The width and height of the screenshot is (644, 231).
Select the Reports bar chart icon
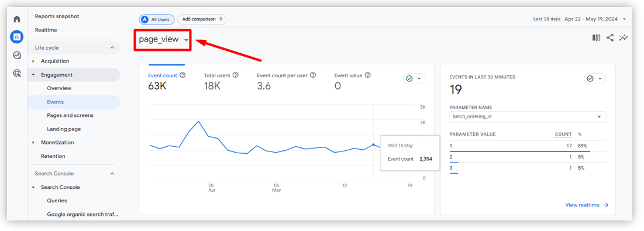point(17,37)
